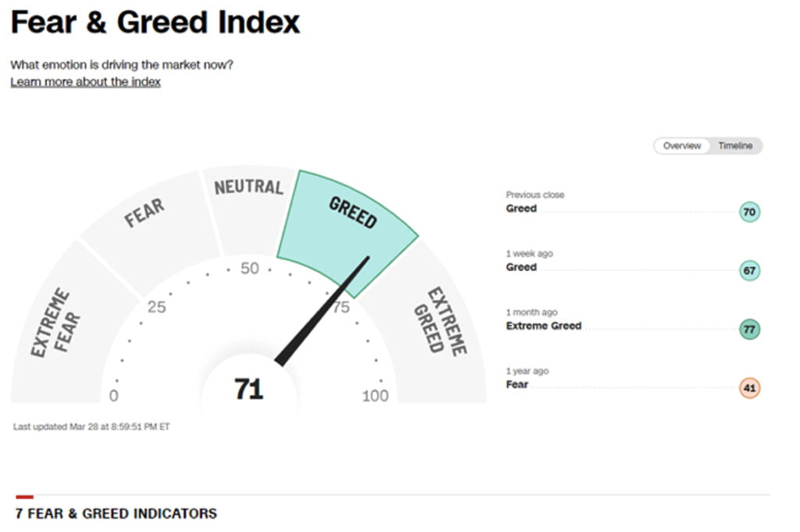Screen dimensions: 800x532
Task: Click the black gauge needle pointer
Action: [x=323, y=309]
